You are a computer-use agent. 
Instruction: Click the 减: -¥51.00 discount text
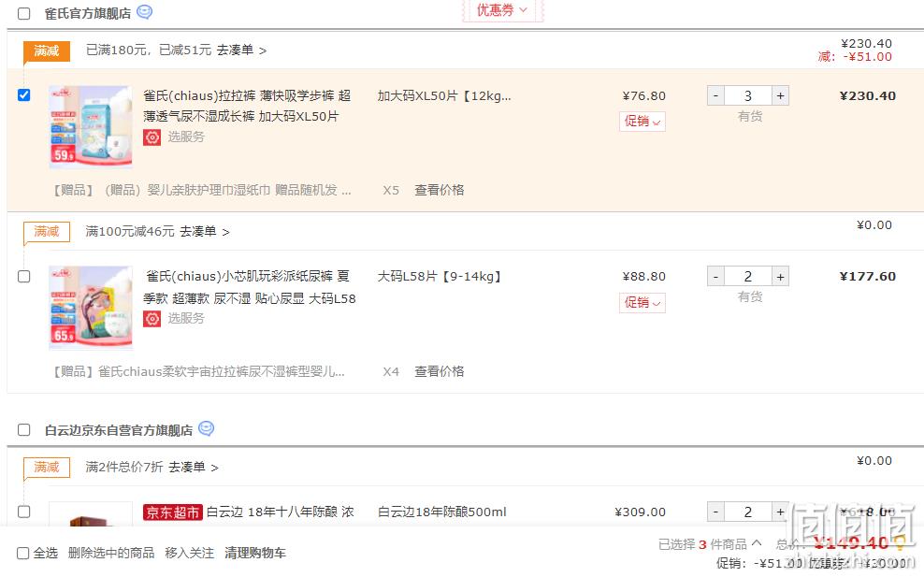[855, 57]
